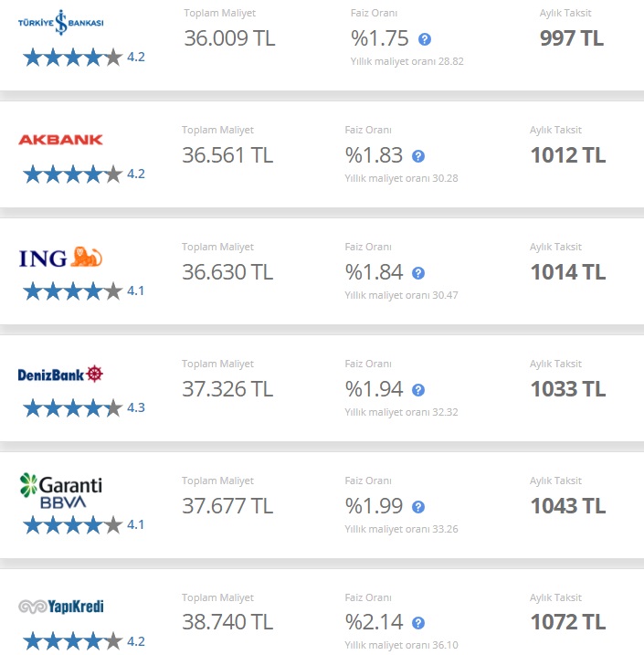Select the ING 4.1 star rating
The image size is (644, 655).
(x=84, y=291)
